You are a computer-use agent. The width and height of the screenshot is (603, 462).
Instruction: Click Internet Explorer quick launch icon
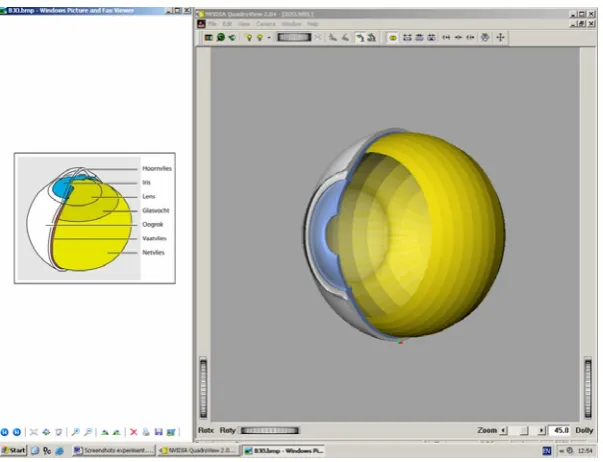coord(60,450)
